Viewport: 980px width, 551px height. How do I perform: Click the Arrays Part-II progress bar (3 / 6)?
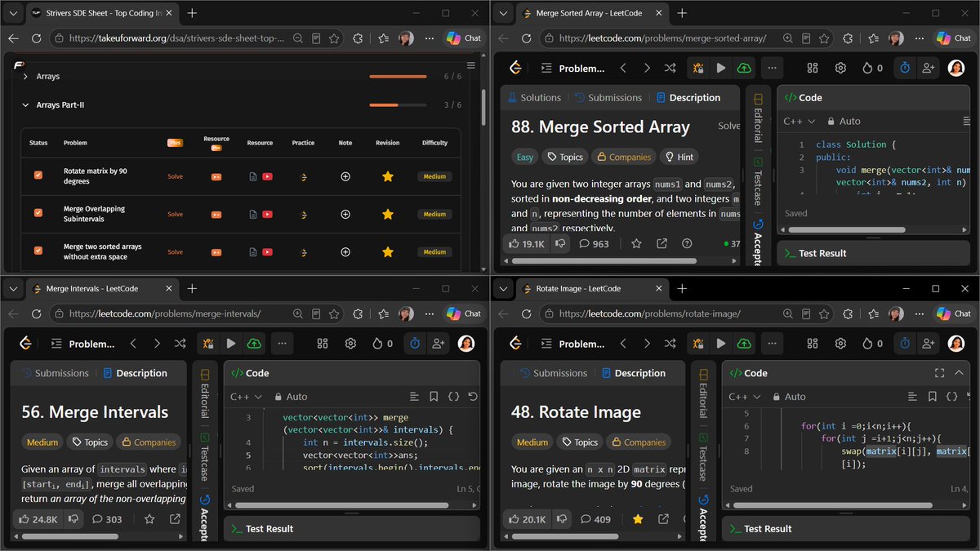point(396,104)
